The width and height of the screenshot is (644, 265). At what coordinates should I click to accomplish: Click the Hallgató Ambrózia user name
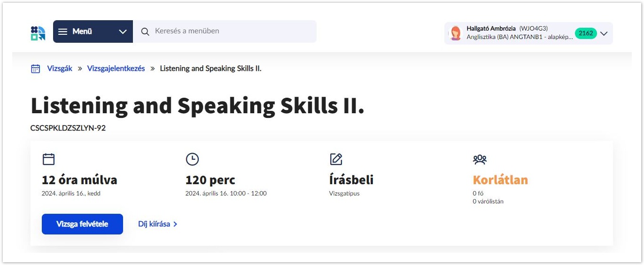pyautogui.click(x=491, y=29)
